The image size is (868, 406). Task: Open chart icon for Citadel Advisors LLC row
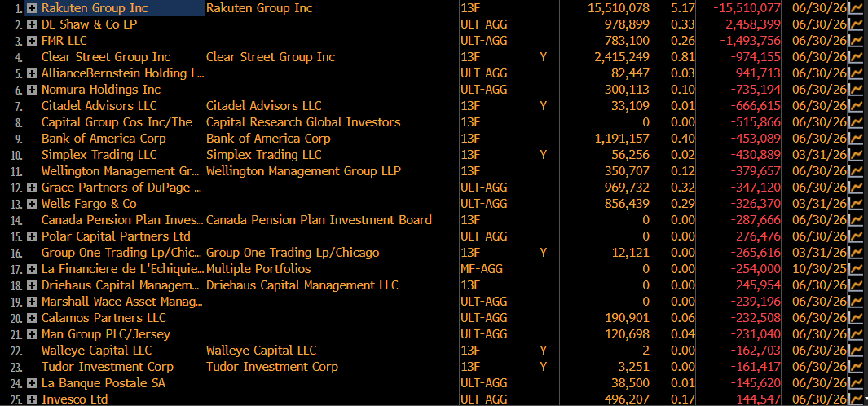click(856, 106)
